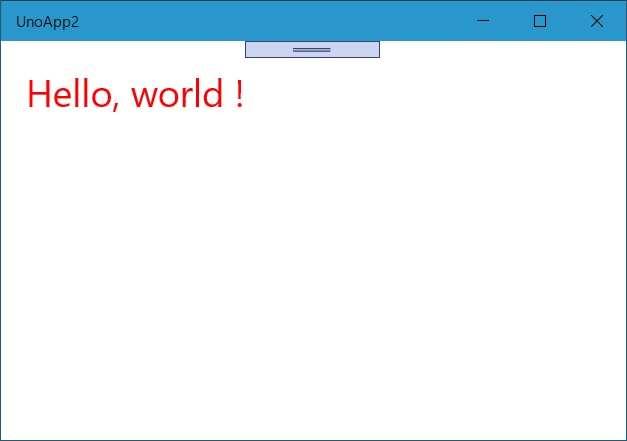Screen dimensions: 627x441
Task: Select the red "Hello, world !" text
Action: coord(135,94)
